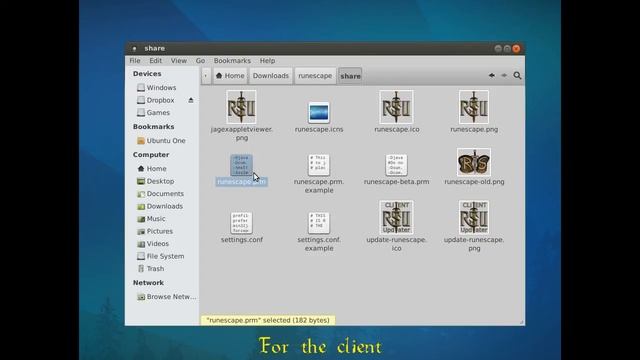Open the Edit menu
The image size is (640, 360).
[156, 61]
